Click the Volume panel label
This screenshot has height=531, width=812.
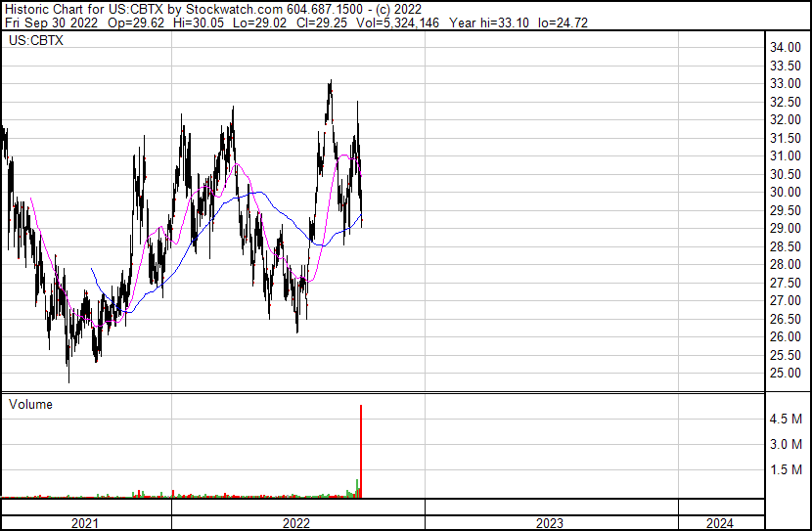(30, 404)
